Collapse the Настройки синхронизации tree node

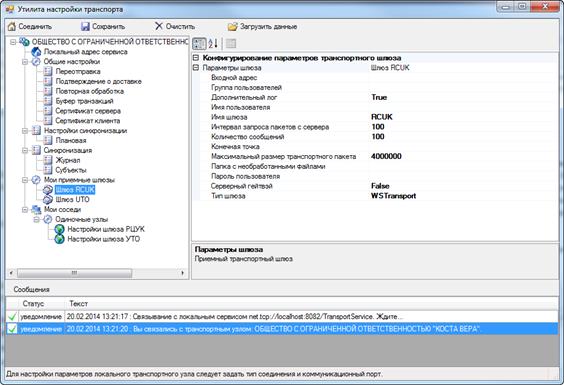(x=25, y=131)
